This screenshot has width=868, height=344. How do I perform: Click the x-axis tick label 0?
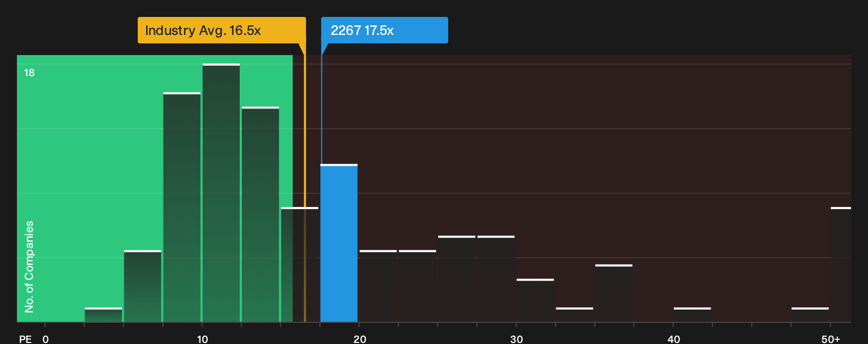(46, 339)
